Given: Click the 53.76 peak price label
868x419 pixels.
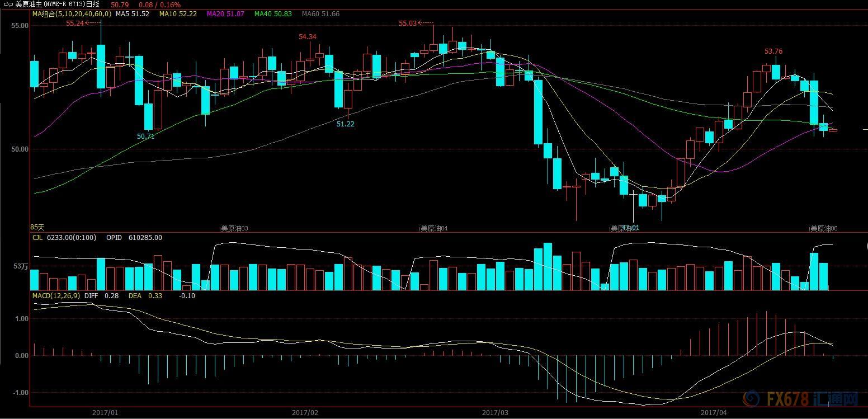Looking at the screenshot, I should (773, 51).
